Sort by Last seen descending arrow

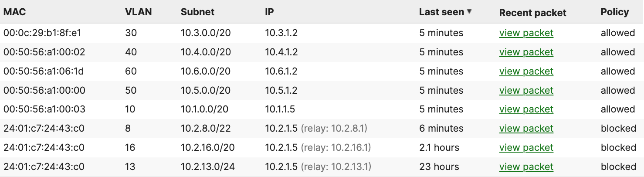[469, 12]
